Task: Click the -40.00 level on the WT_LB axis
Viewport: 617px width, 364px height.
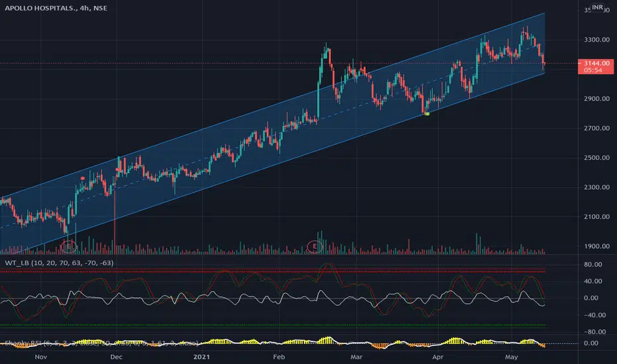Action: pyautogui.click(x=594, y=315)
